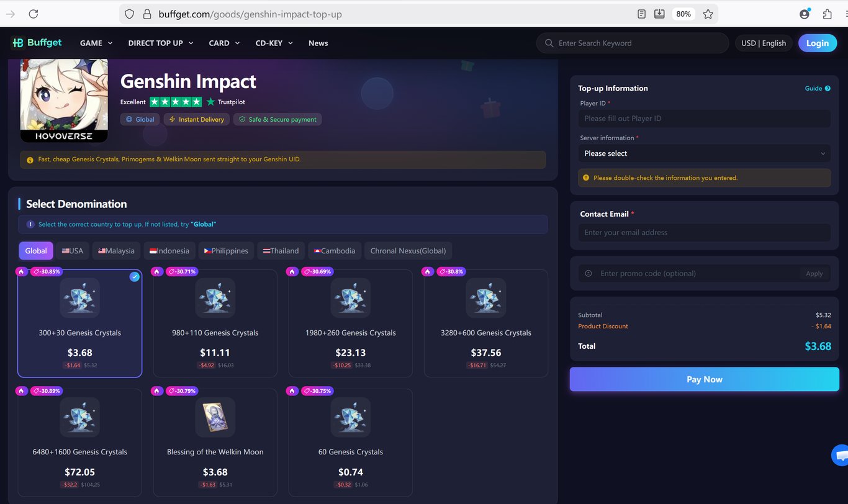
Task: Open the reader view icon in address bar
Action: [x=642, y=14]
